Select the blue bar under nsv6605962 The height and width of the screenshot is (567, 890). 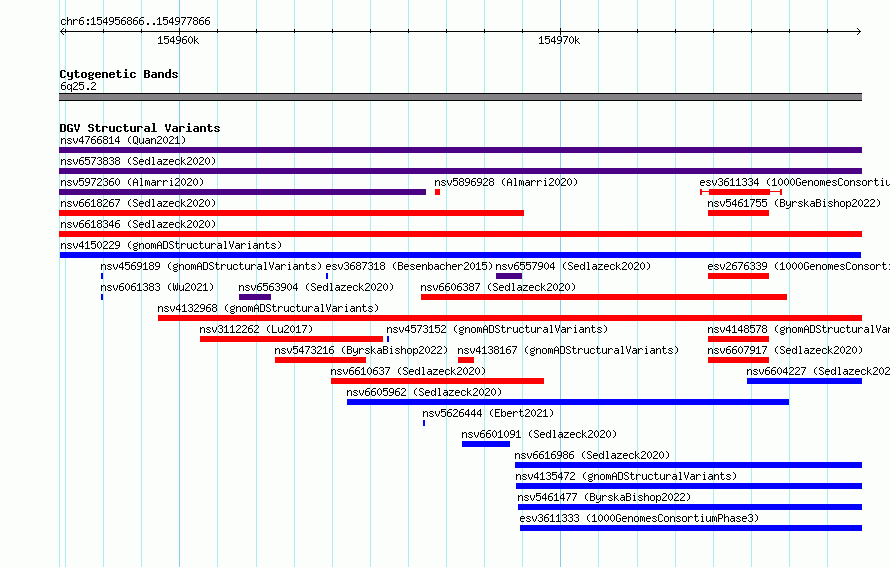568,402
